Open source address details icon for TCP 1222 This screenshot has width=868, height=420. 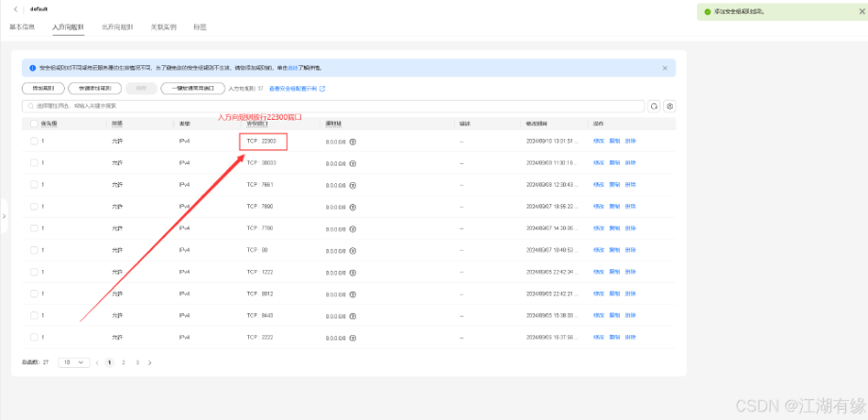coord(353,272)
